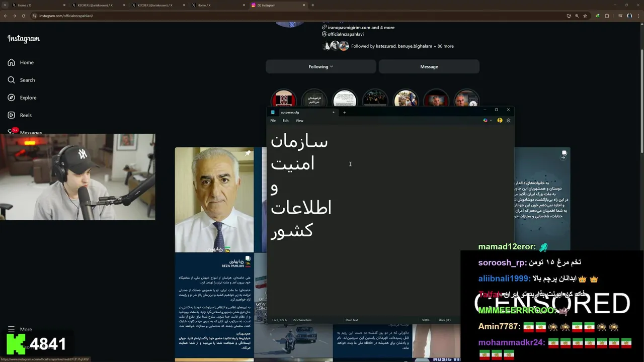Click the zoom magnifier in address bar
This screenshot has height=362, width=644.
[x=577, y=16]
